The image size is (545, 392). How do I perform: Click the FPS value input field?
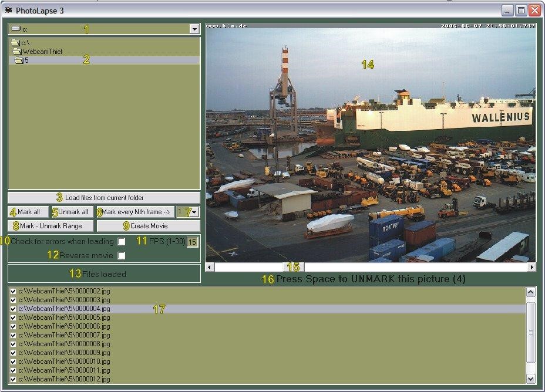192,242
